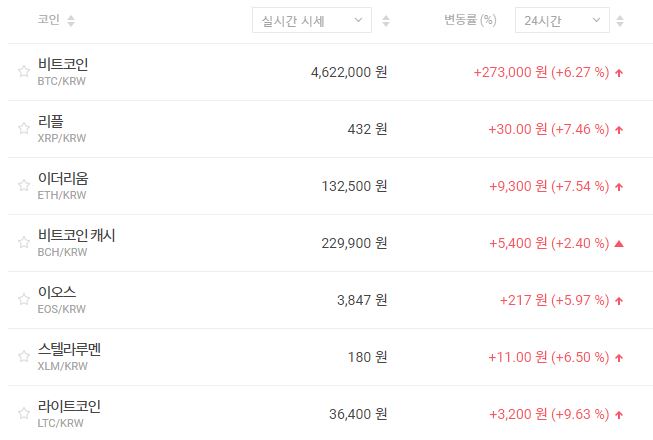The height and width of the screenshot is (440, 653).
Task: Click the Bitcoin Cash up-triangle indicator
Action: pyautogui.click(x=619, y=243)
